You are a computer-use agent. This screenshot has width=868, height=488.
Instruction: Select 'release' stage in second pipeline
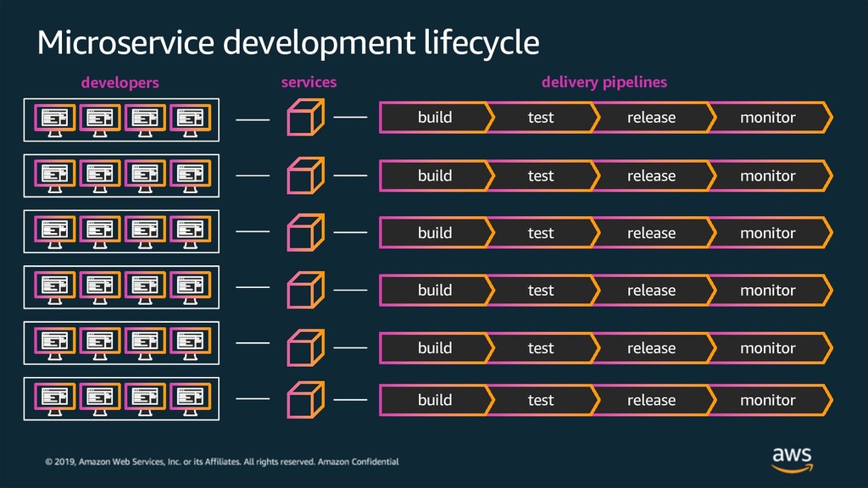point(652,176)
